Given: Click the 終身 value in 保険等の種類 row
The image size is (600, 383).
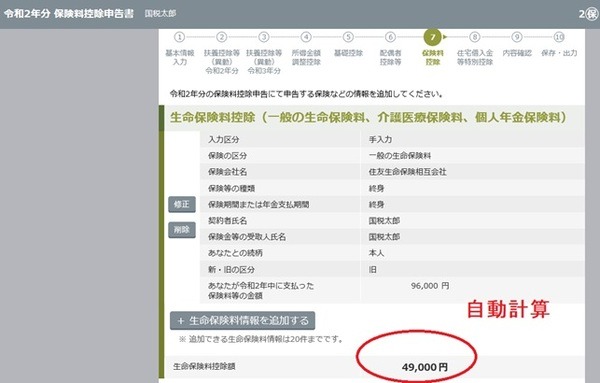Looking at the screenshot, I should pyautogui.click(x=377, y=188).
